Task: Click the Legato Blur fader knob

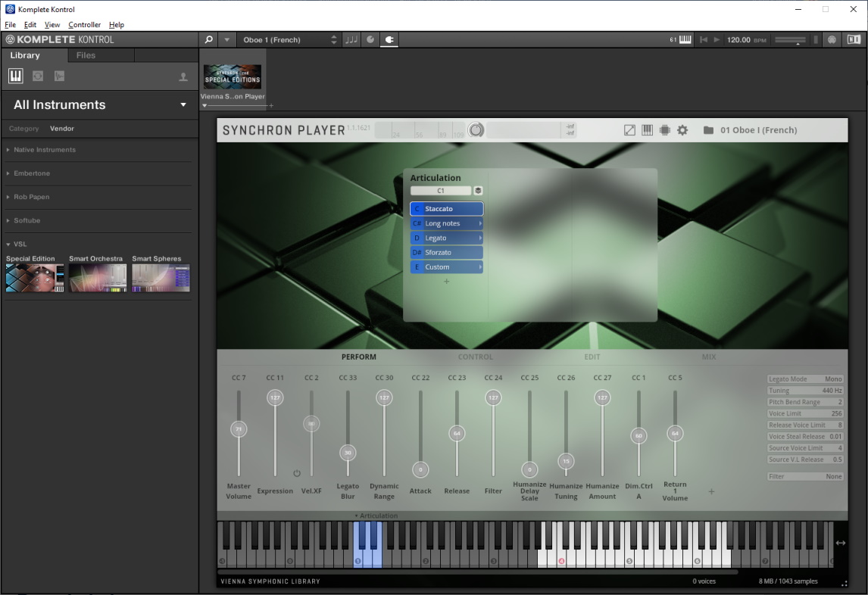Action: coord(348,453)
